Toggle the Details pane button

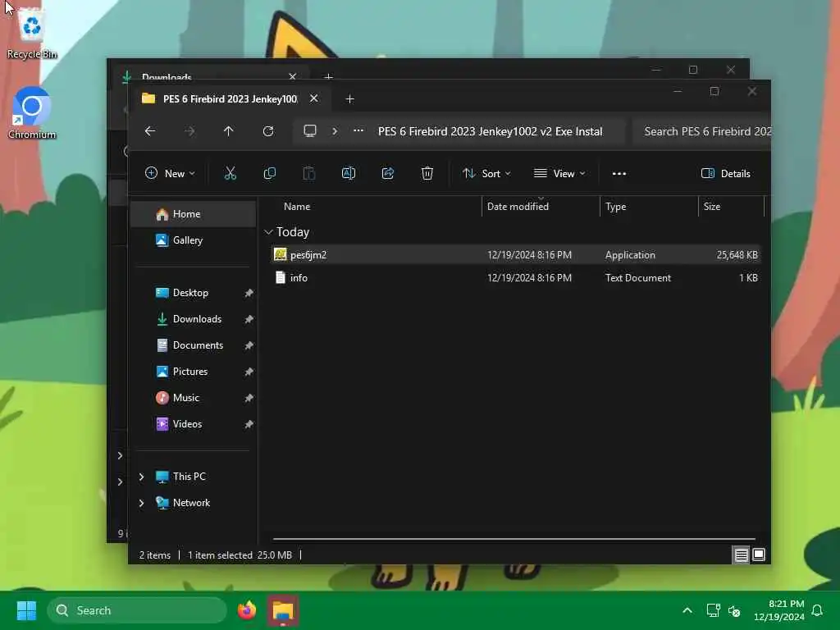726,174
